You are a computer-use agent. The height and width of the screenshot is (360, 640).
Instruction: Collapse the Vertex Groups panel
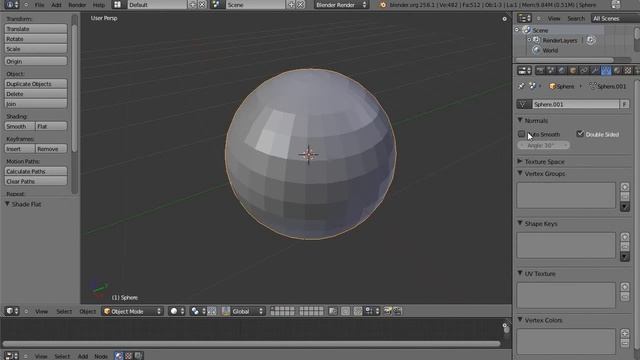point(520,173)
